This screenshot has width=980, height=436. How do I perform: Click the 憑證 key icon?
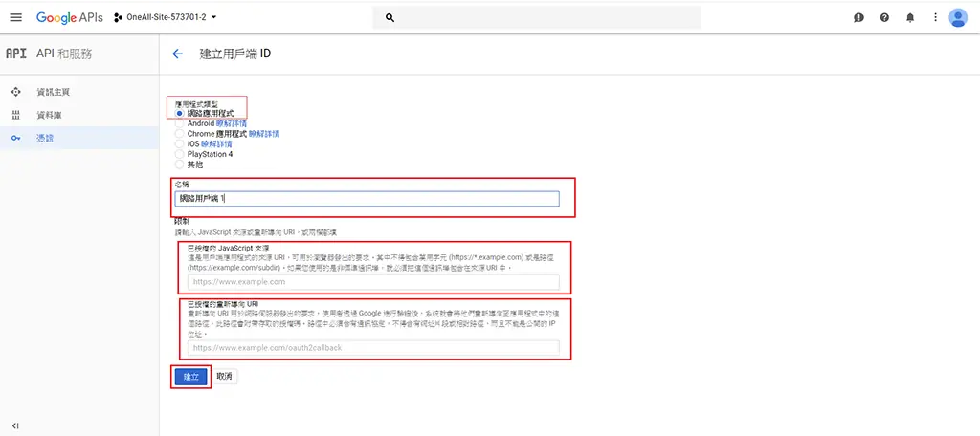[x=16, y=138]
